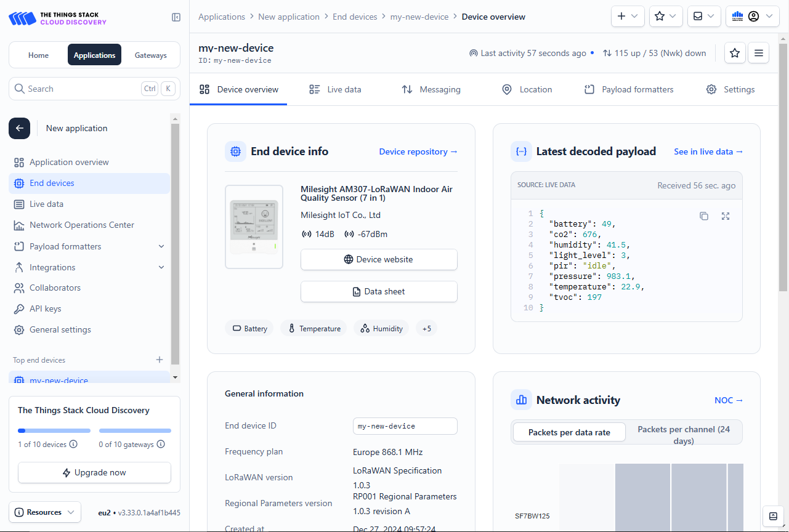Open Network Operations Center in the sidebar
This screenshot has height=532, width=789.
(89, 225)
